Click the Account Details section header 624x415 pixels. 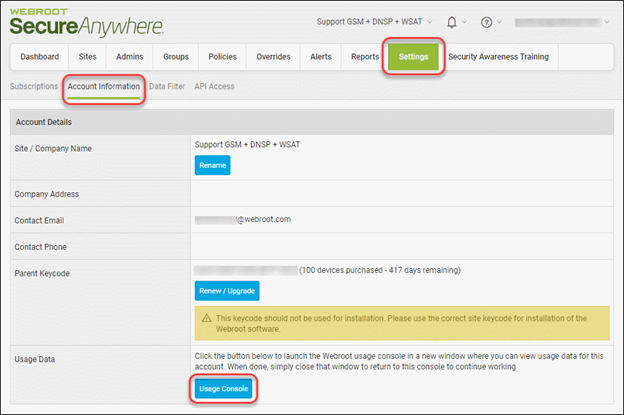[x=312, y=122]
